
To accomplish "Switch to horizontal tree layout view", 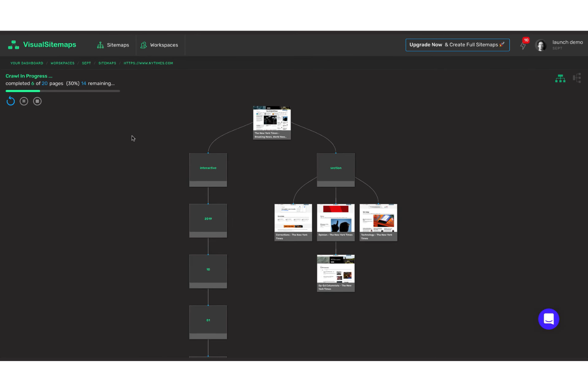I will click(x=577, y=78).
